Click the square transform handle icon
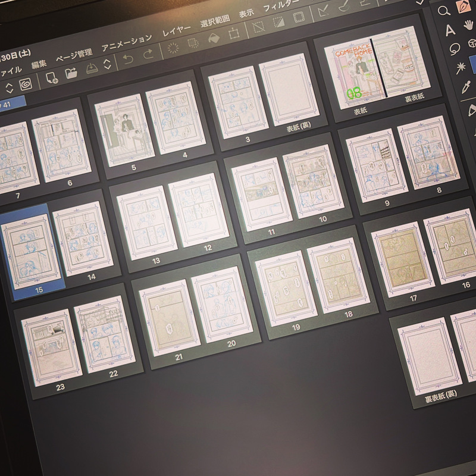 [234, 33]
